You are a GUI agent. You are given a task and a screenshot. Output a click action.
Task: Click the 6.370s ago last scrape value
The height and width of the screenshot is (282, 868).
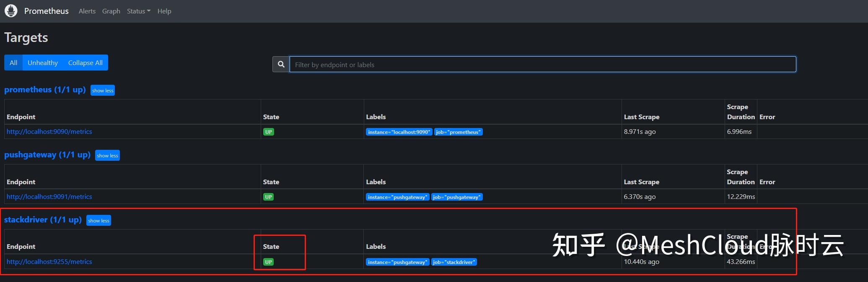coord(640,196)
